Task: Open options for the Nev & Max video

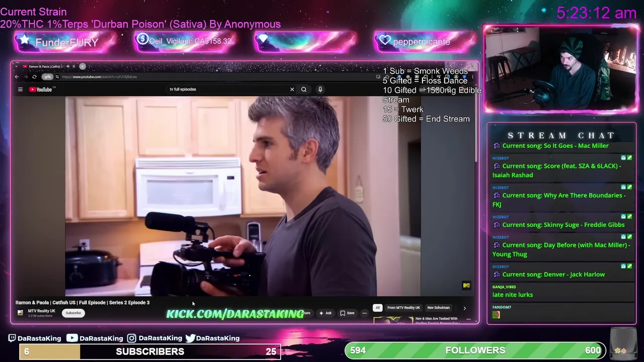Action: click(x=468, y=319)
